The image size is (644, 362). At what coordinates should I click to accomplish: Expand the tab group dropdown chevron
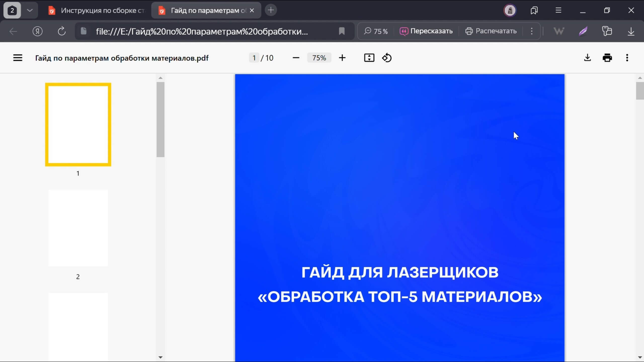click(30, 10)
